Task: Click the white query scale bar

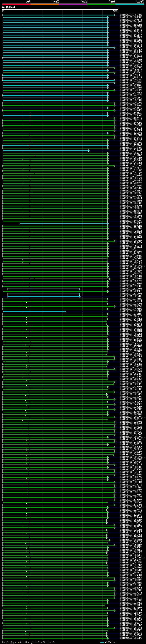Action: [x=60, y=10]
